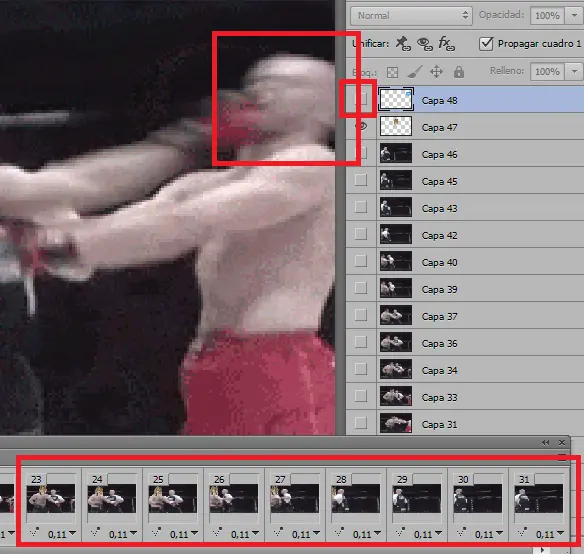The image size is (584, 554).
Task: Collapse the animation panel double-arrow icon
Action: pos(546,443)
